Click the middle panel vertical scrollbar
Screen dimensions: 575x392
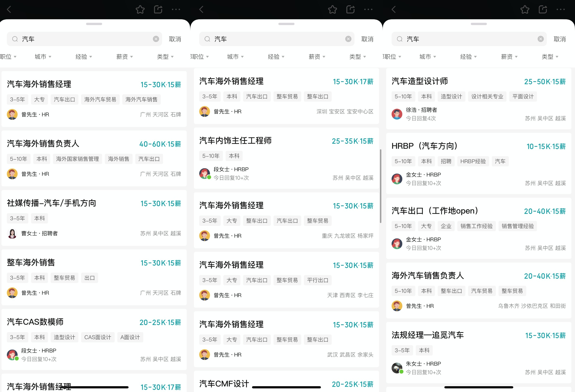coord(381,186)
